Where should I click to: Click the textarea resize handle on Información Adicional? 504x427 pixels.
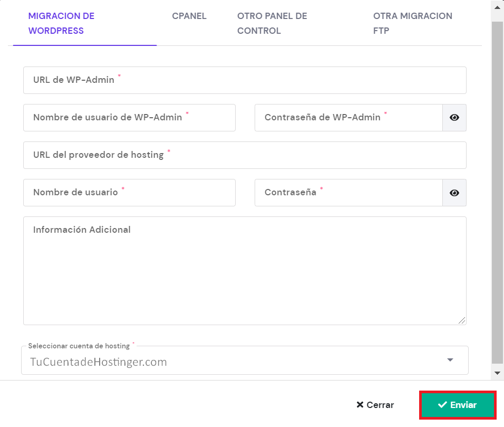[463, 321]
